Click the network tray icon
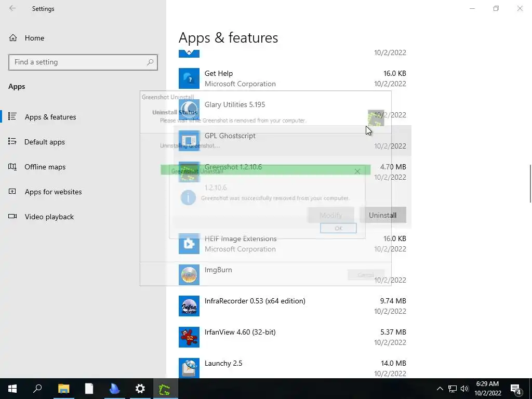Screen dimensions: 532x399 (453, 389)
